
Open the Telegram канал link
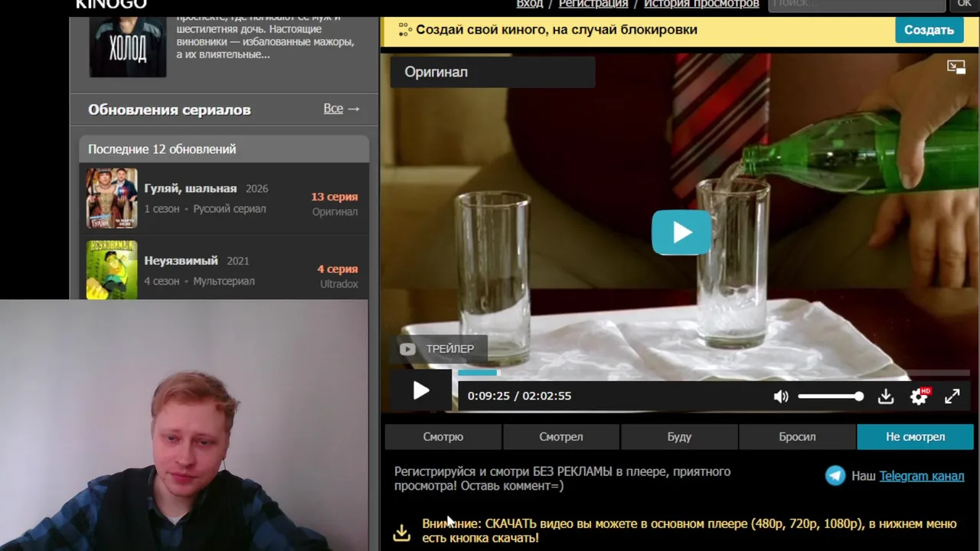[x=922, y=476]
